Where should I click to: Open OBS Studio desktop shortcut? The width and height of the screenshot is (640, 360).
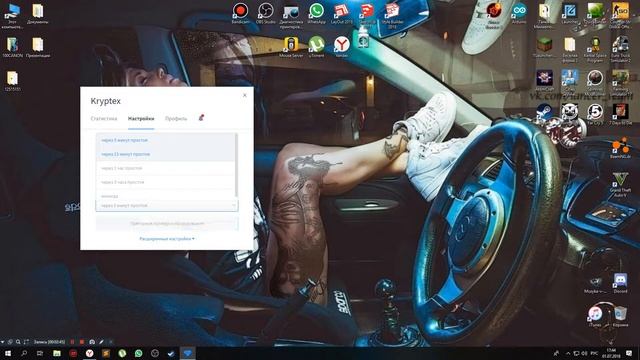pos(266,13)
